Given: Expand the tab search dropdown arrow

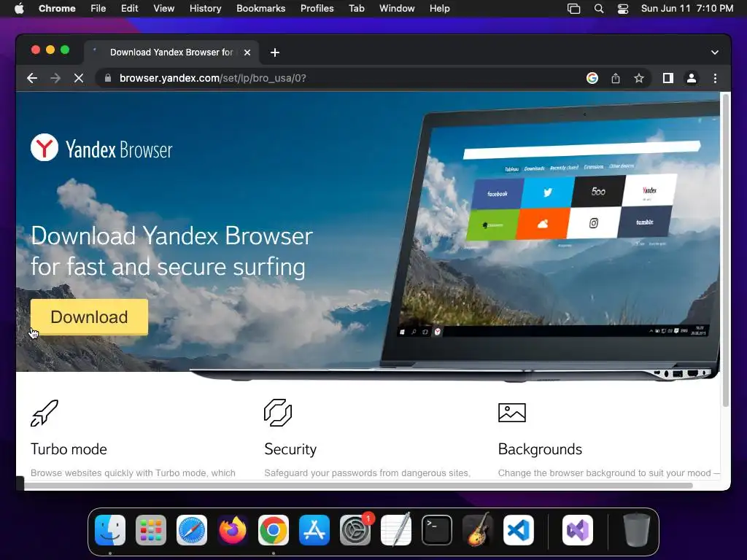Looking at the screenshot, I should [715, 52].
